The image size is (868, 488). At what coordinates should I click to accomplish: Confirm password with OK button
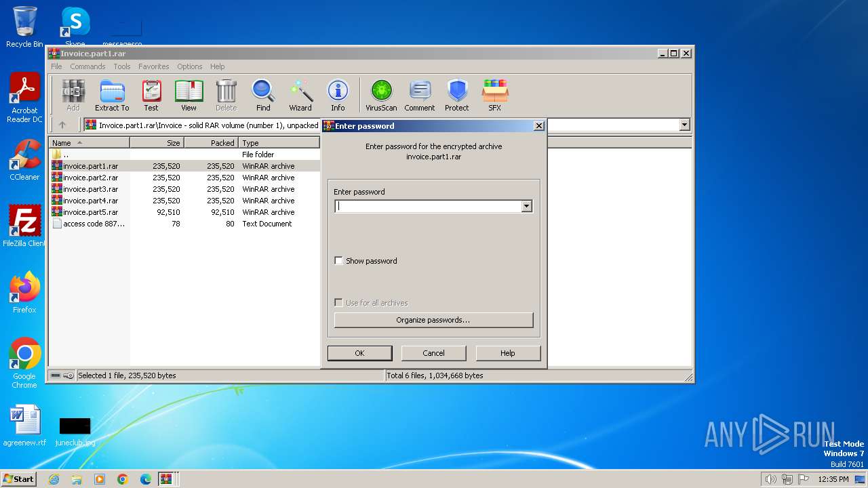point(359,353)
